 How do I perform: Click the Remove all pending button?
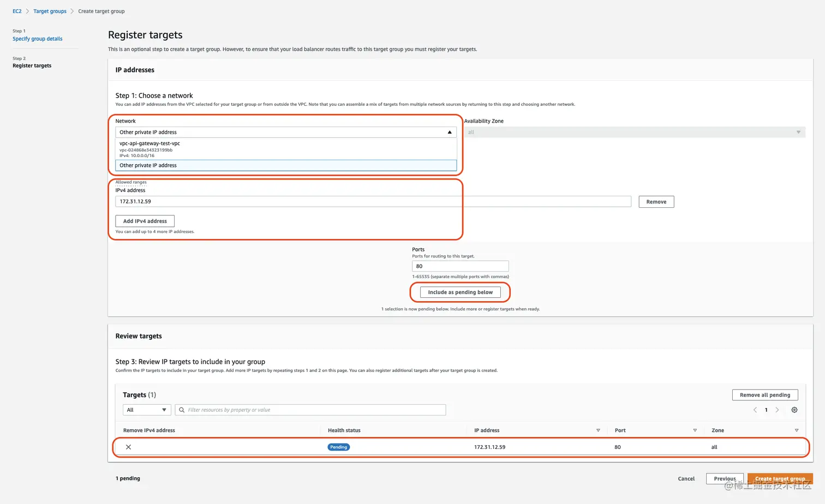764,395
